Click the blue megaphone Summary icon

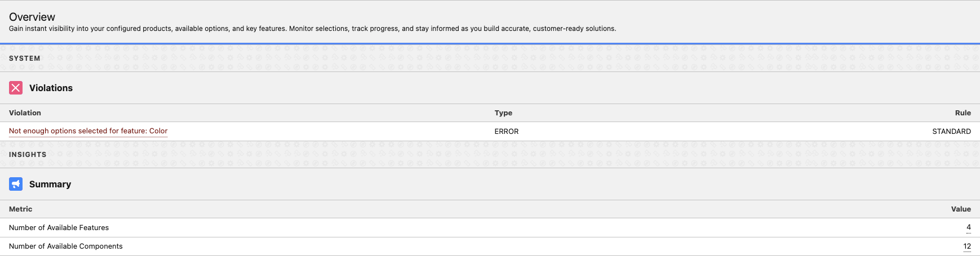16,184
